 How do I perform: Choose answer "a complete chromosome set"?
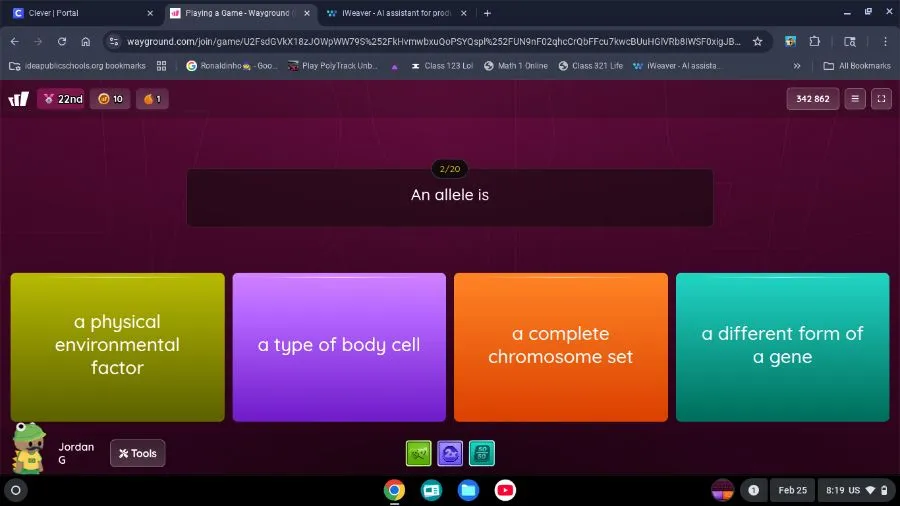[x=561, y=347]
